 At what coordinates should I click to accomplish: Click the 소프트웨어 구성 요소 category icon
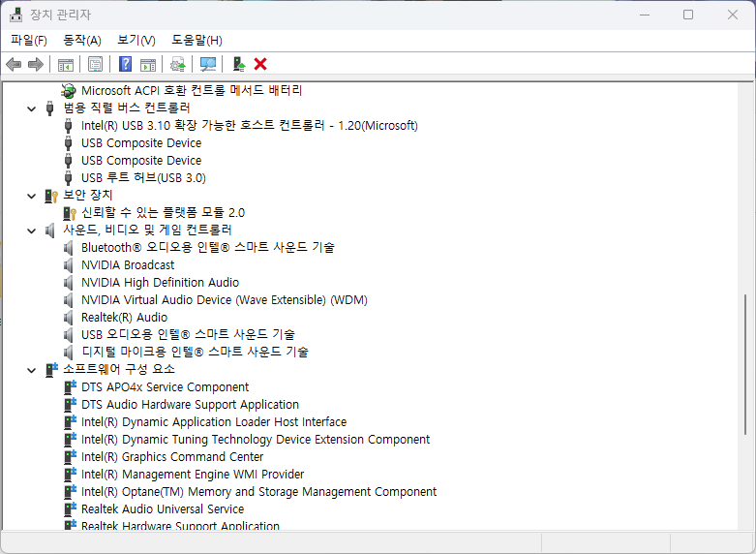point(51,370)
